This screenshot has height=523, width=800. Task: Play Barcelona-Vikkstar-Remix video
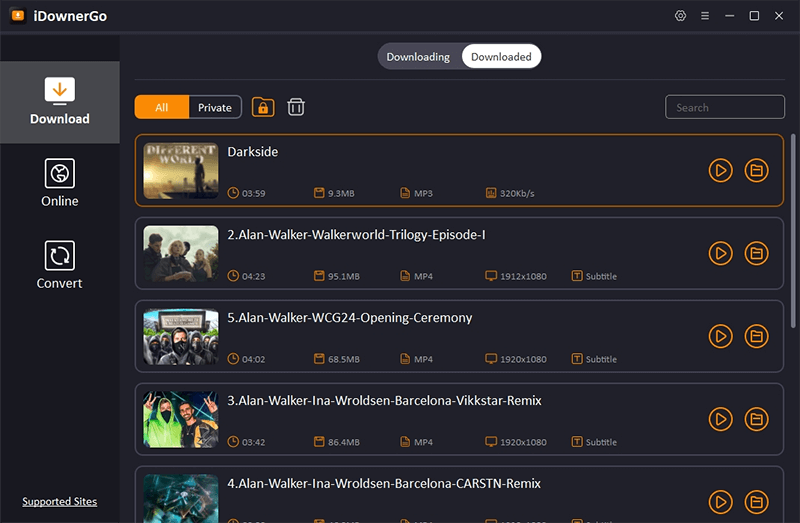(x=720, y=419)
